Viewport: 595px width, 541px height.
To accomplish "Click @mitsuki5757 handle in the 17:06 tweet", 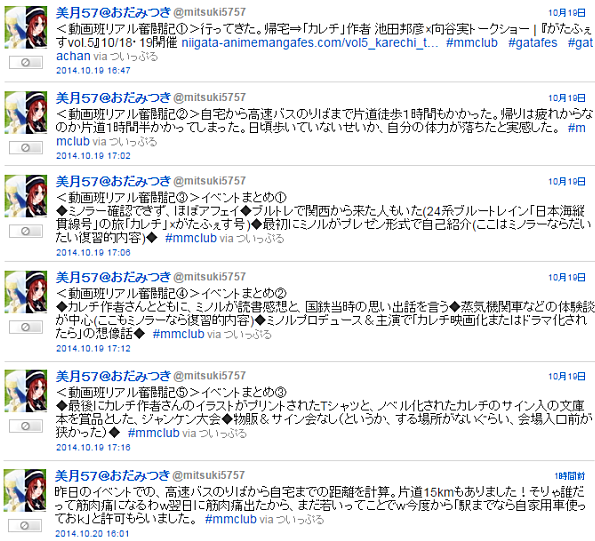I will tap(209, 181).
